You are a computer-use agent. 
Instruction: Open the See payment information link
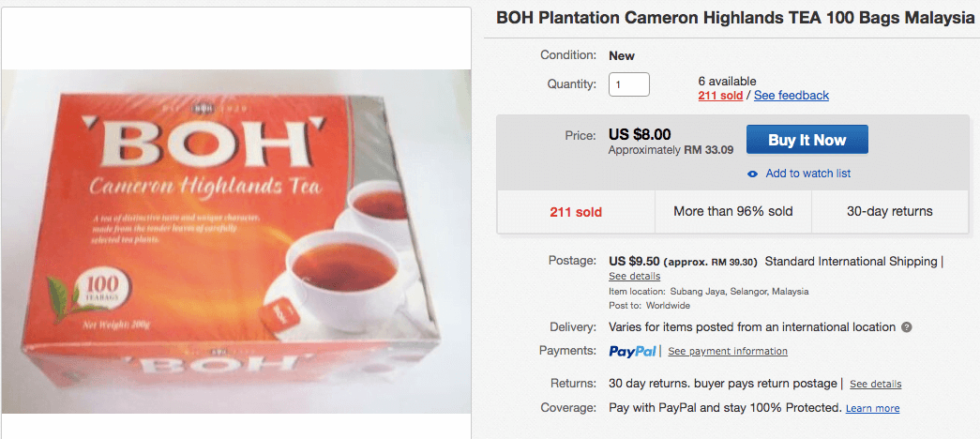point(728,352)
